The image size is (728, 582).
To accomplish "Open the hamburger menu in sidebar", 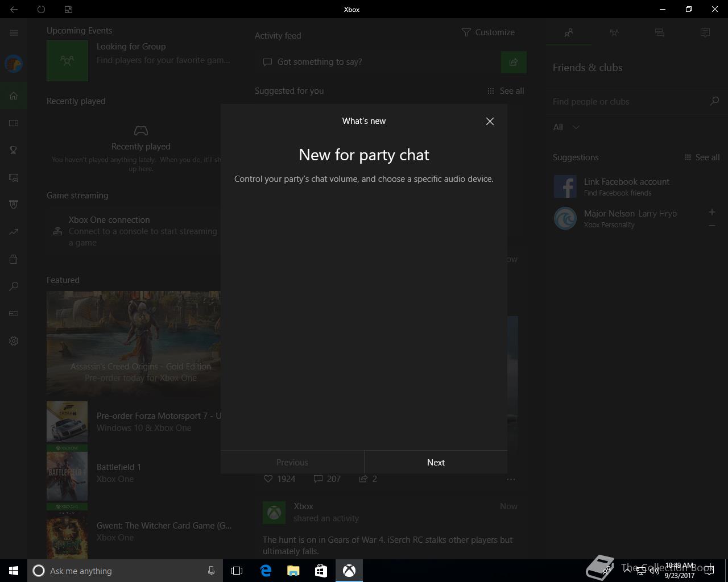I will click(x=14, y=33).
